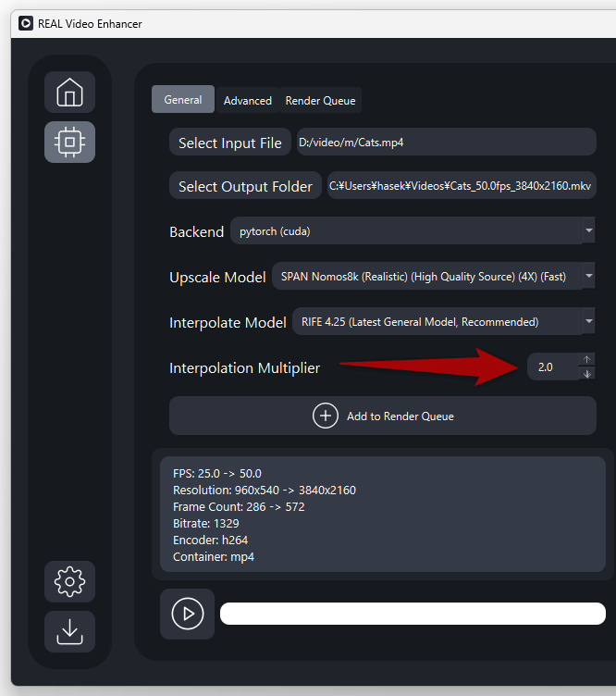Click the output path field with Cats_50.0fps mkv
The height and width of the screenshot is (696, 616).
[462, 185]
